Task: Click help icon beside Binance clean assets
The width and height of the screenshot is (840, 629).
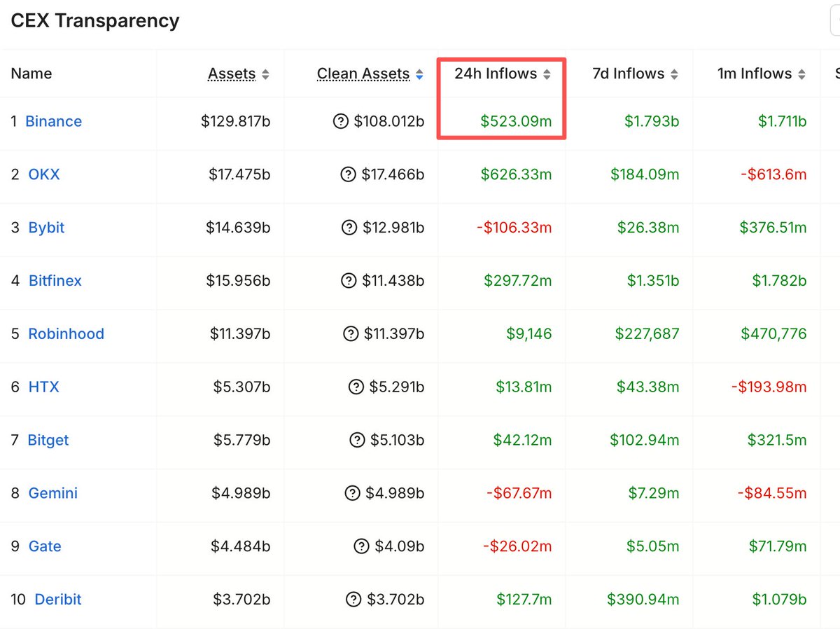Action: pyautogui.click(x=341, y=122)
